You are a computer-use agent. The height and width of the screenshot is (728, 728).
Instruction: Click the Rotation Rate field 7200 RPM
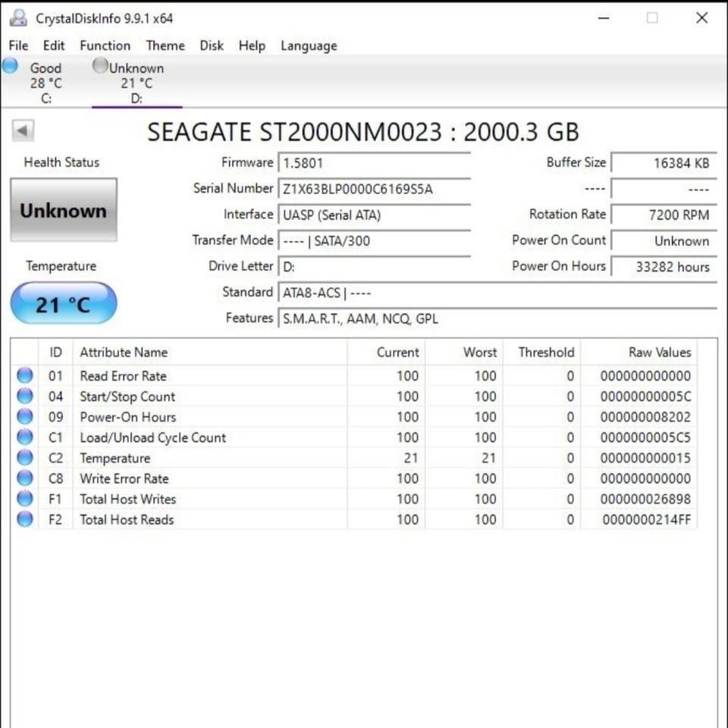point(664,215)
